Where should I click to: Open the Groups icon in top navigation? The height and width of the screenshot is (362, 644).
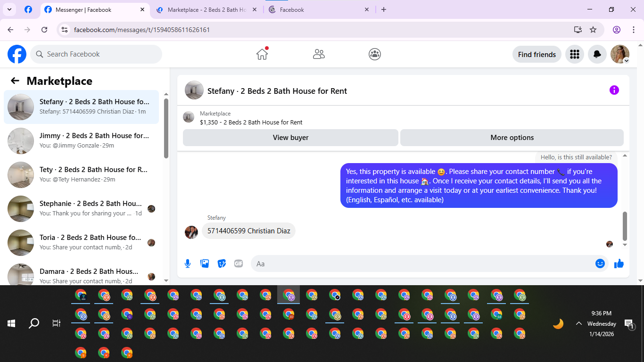pos(375,54)
